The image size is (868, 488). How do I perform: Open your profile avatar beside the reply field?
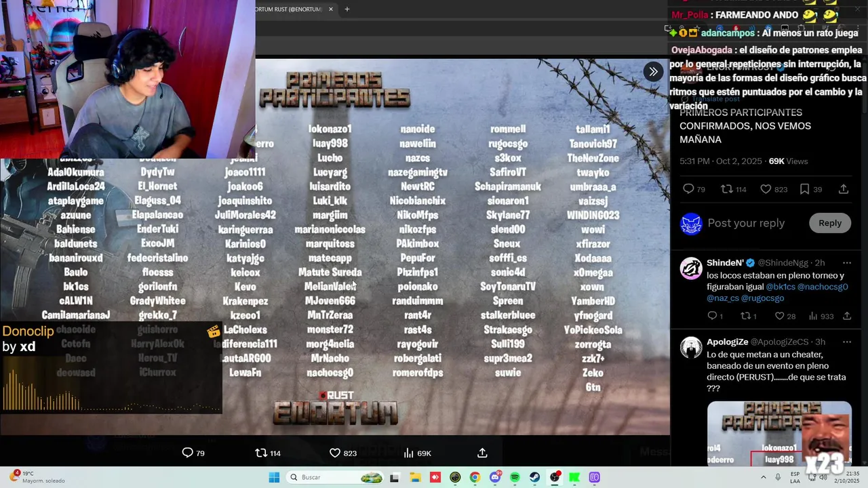(x=691, y=224)
